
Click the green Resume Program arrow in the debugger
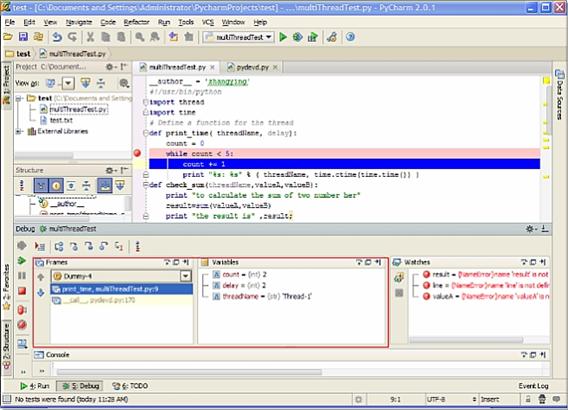tap(22, 260)
